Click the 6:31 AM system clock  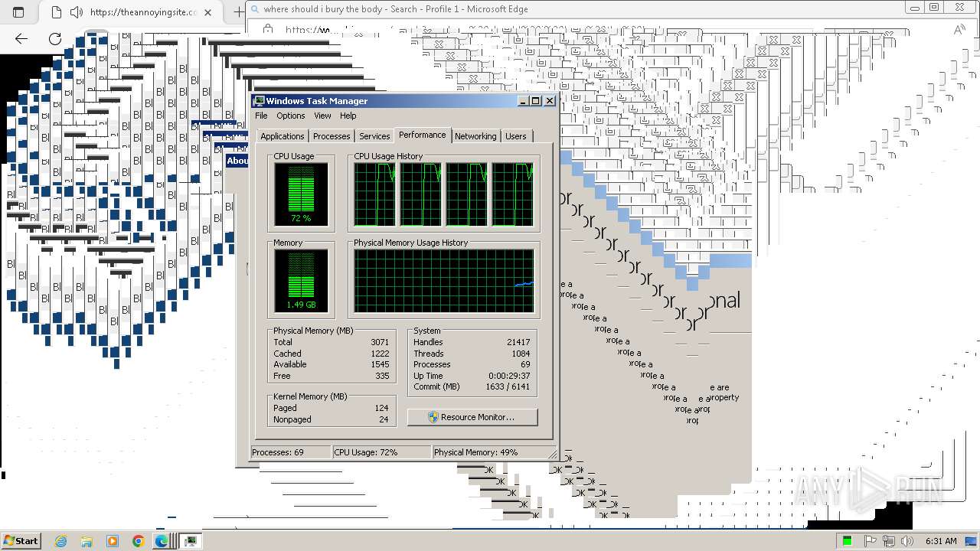[x=941, y=541]
